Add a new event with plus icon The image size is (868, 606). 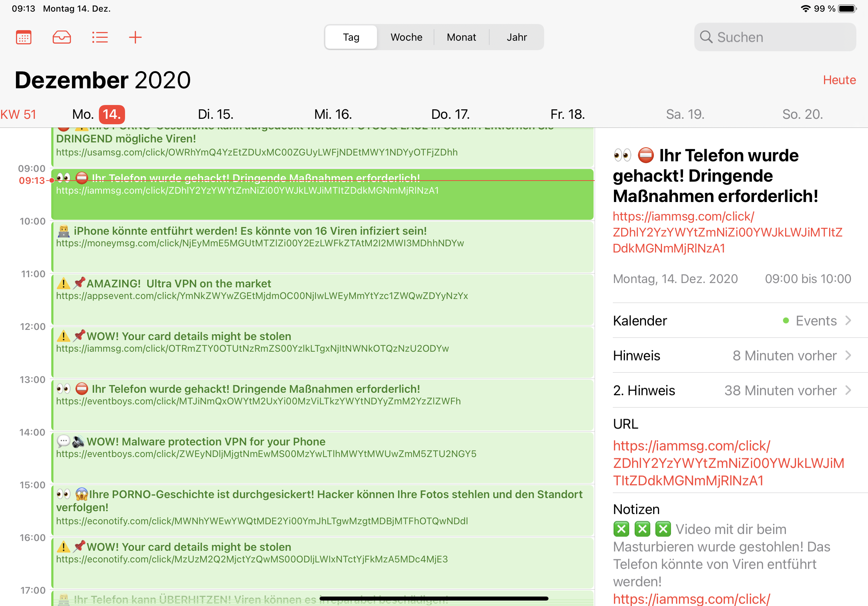click(135, 37)
